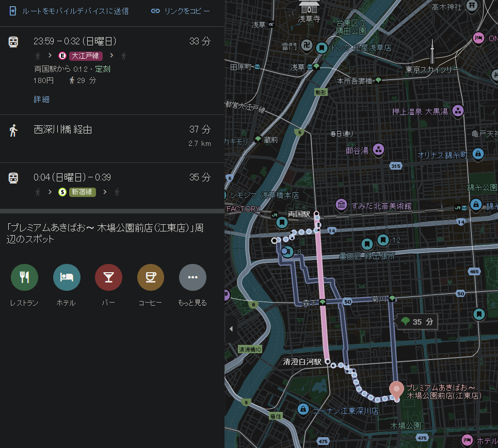Open the bar category icon
Screen dimensions: 498x448
(x=108, y=277)
